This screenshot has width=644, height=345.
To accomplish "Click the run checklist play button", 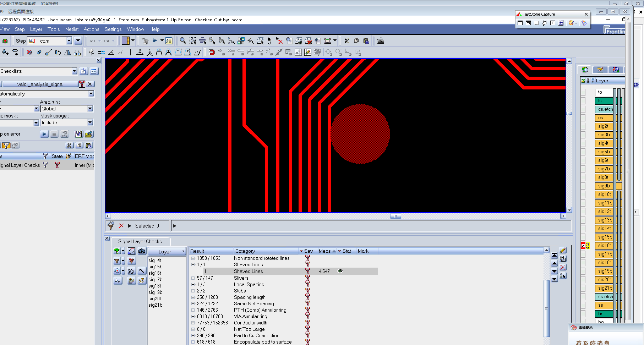I will click(x=44, y=134).
